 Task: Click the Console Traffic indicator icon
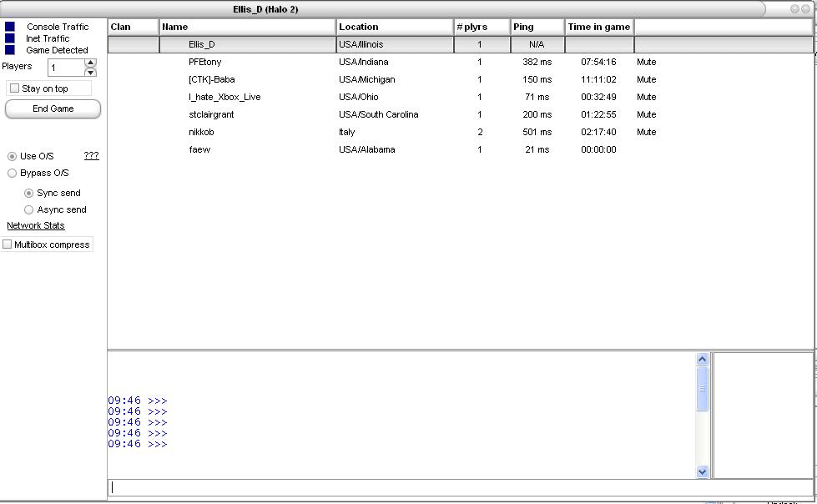[x=10, y=26]
